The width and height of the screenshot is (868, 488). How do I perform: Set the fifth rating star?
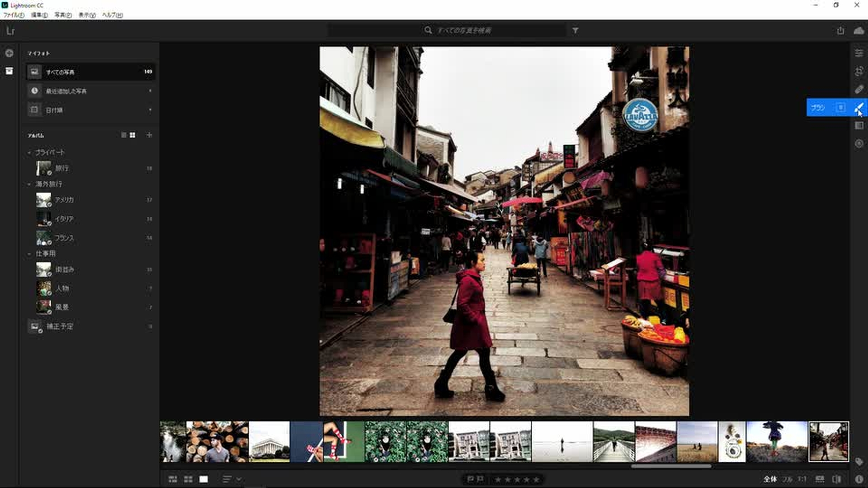tap(536, 479)
